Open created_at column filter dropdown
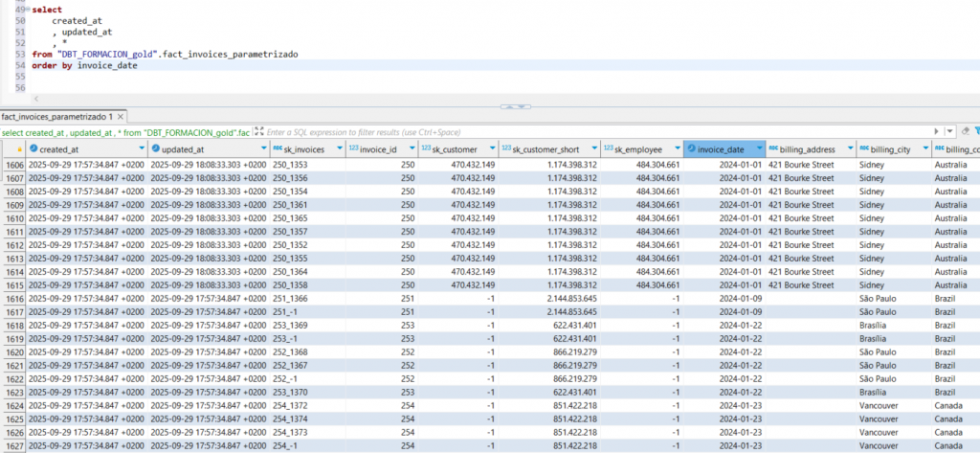 coord(140,149)
